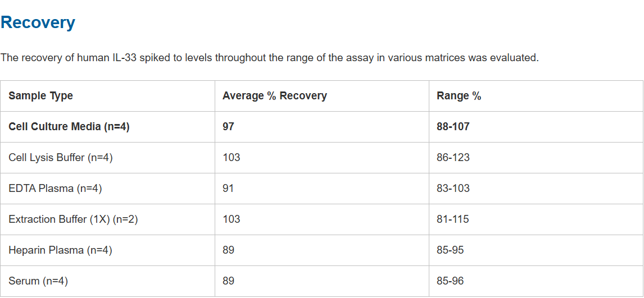This screenshot has height=298, width=644.
Task: Select the average recovery value 91
Action: pyautogui.click(x=228, y=189)
